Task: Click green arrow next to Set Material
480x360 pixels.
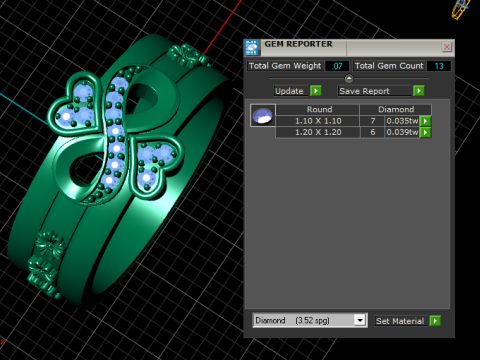Action: tap(435, 321)
